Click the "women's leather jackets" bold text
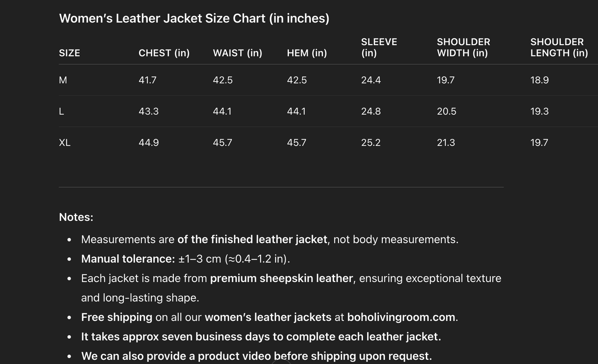The width and height of the screenshot is (598, 364). pos(268,317)
